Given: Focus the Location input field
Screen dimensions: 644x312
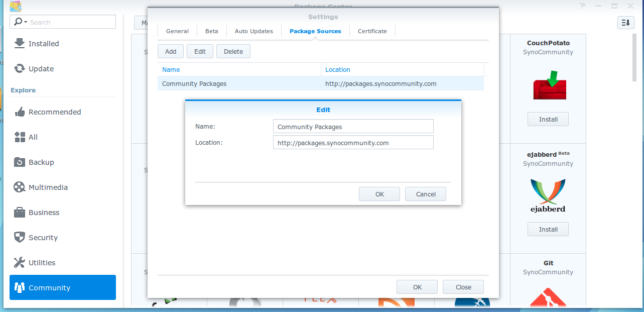Looking at the screenshot, I should 353,143.
